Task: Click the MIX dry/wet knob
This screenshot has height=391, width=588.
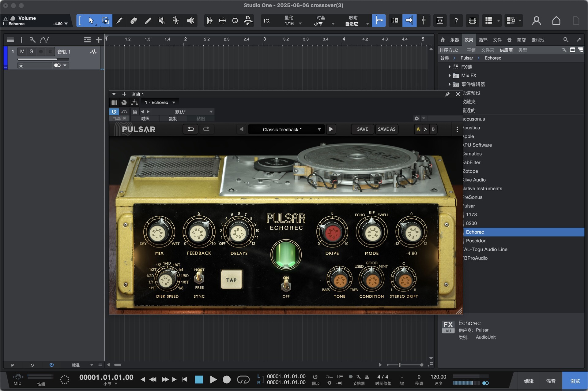Action: (x=159, y=233)
